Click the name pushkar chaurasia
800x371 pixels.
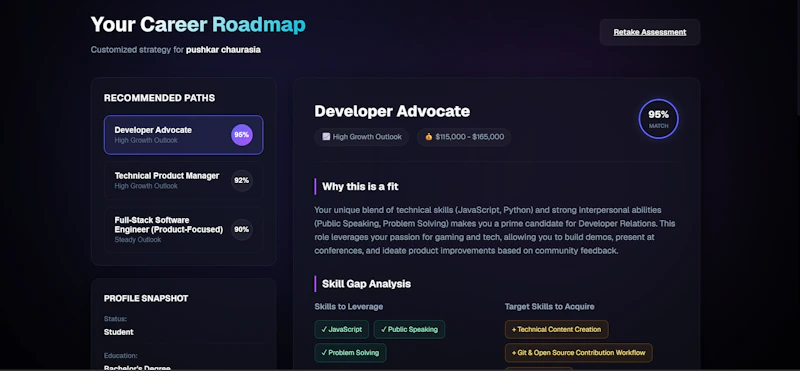223,50
